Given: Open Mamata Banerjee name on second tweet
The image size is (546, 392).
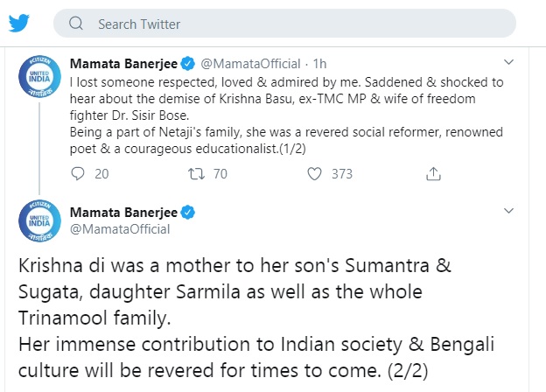Looking at the screenshot, I should (123, 213).
